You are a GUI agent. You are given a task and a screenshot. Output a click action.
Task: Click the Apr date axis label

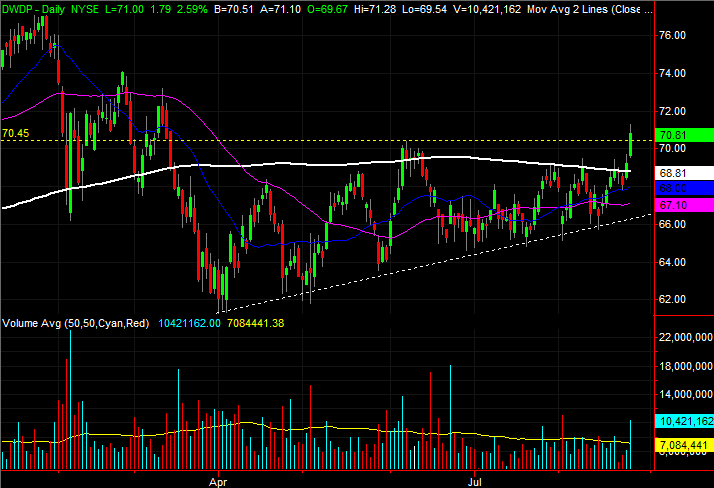pos(218,482)
